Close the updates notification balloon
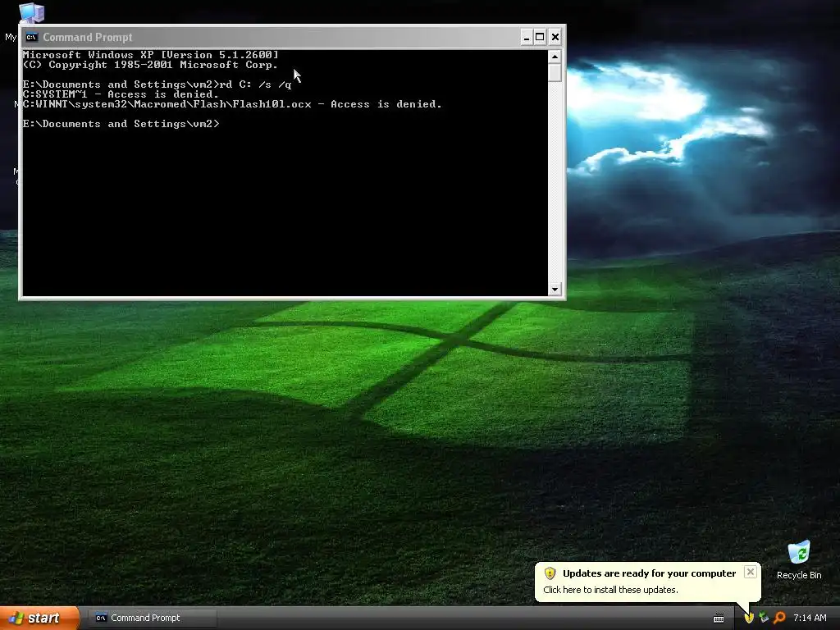The image size is (840, 630). 750,572
